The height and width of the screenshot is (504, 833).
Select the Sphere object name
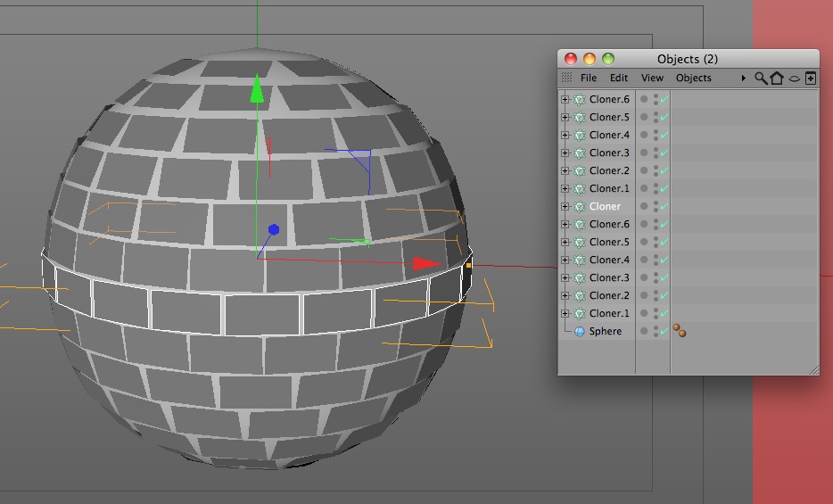click(605, 332)
